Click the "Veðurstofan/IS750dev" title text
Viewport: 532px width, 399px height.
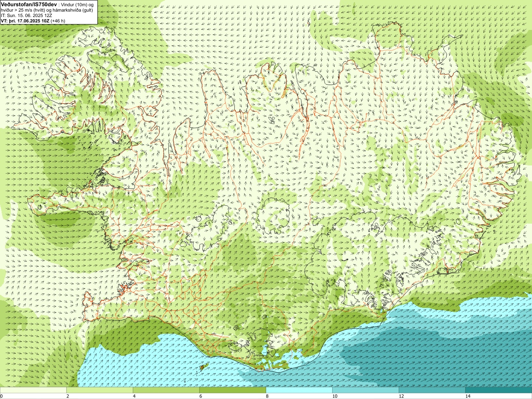[x=29, y=4]
